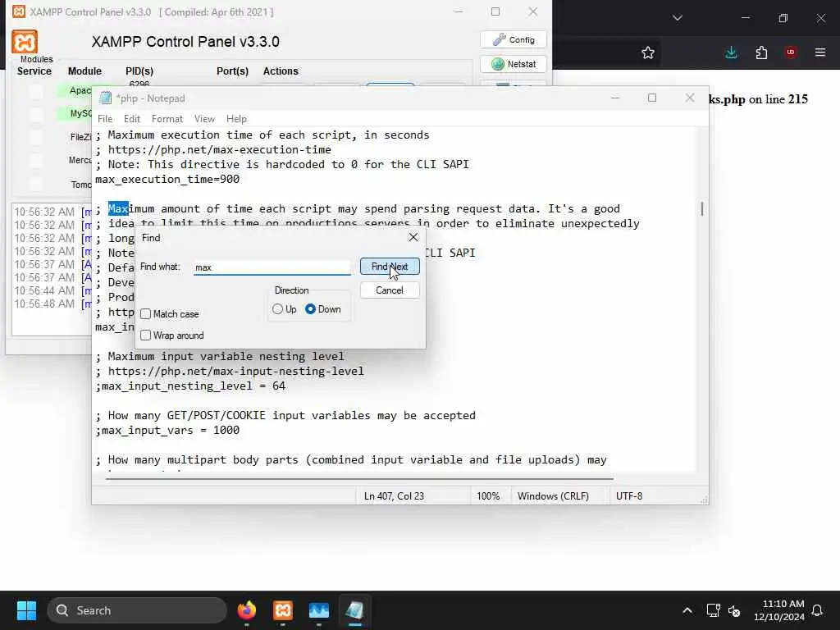Enable the Match case checkbox
Screen dimensions: 840x630
click(x=146, y=314)
